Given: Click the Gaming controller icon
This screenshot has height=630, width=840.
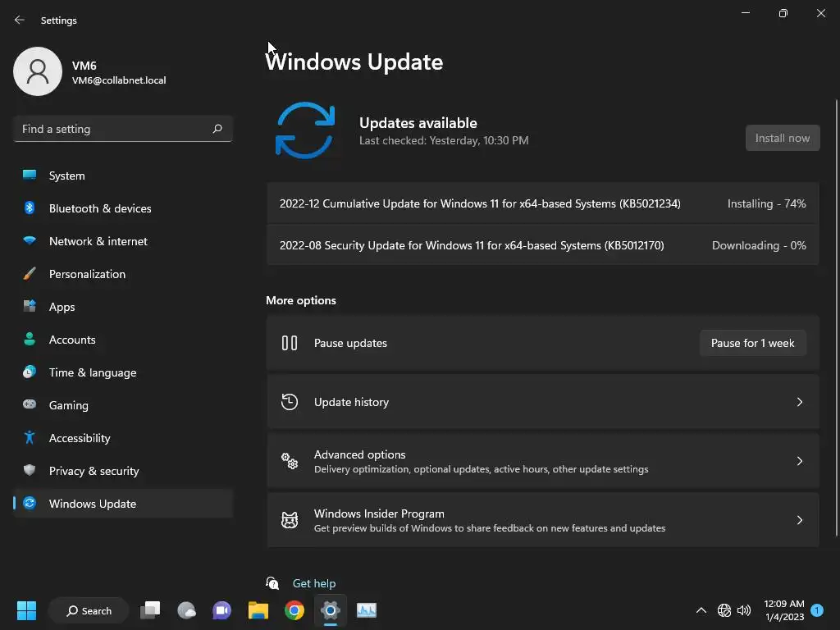Looking at the screenshot, I should click(30, 404).
